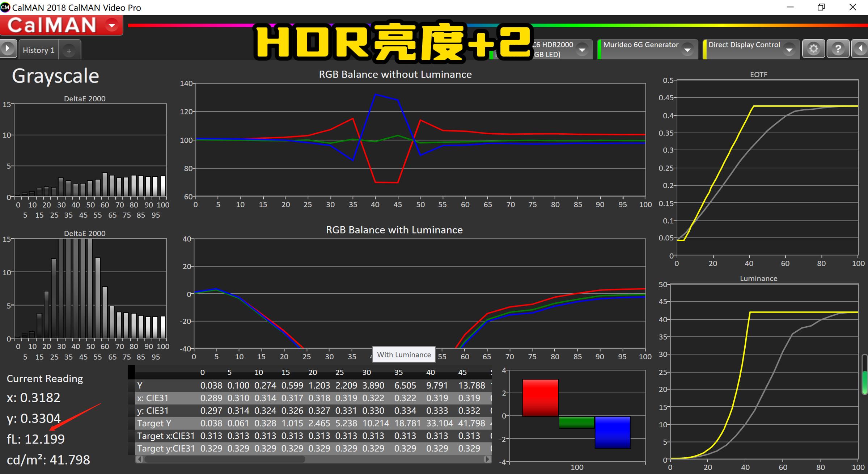The height and width of the screenshot is (474, 868).
Task: Select the Target Y row in the data table
Action: (154, 423)
